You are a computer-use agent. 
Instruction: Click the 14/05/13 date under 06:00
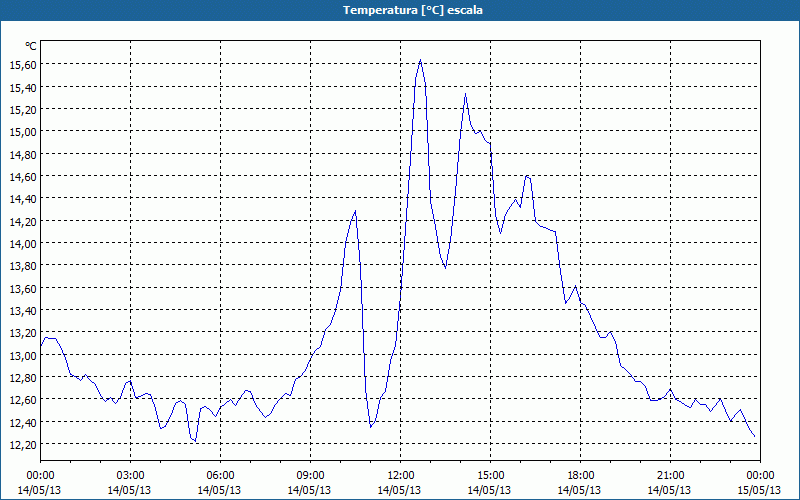click(219, 490)
